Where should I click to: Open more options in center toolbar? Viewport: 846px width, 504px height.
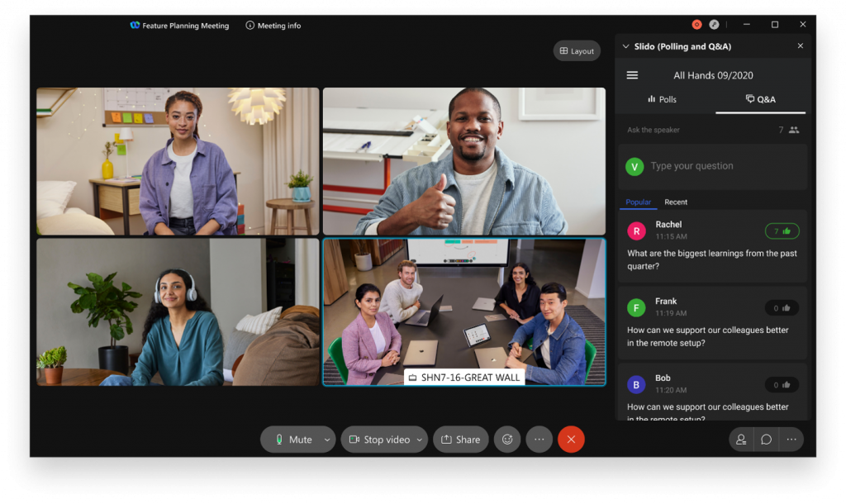pos(539,440)
